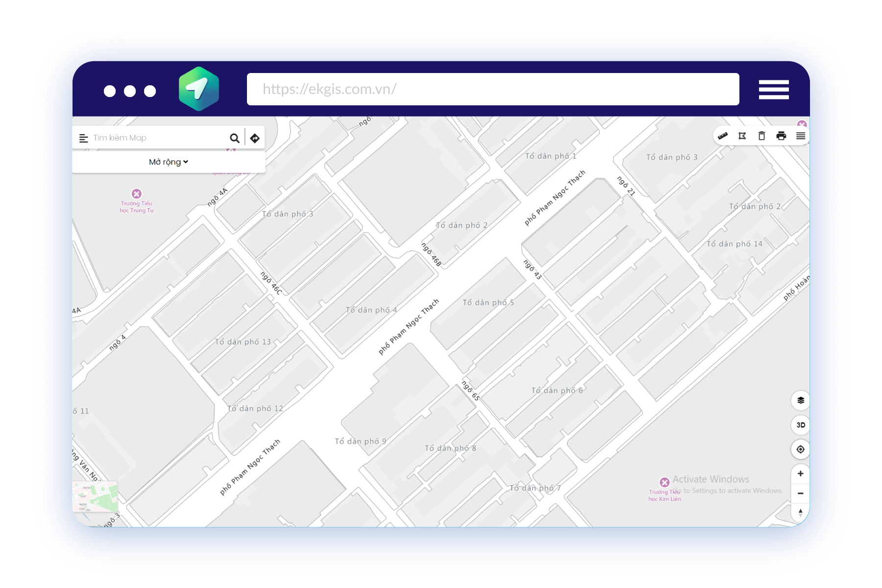Click the eKGIS hexagon logo
This screenshot has height=588, width=882.
click(x=199, y=89)
